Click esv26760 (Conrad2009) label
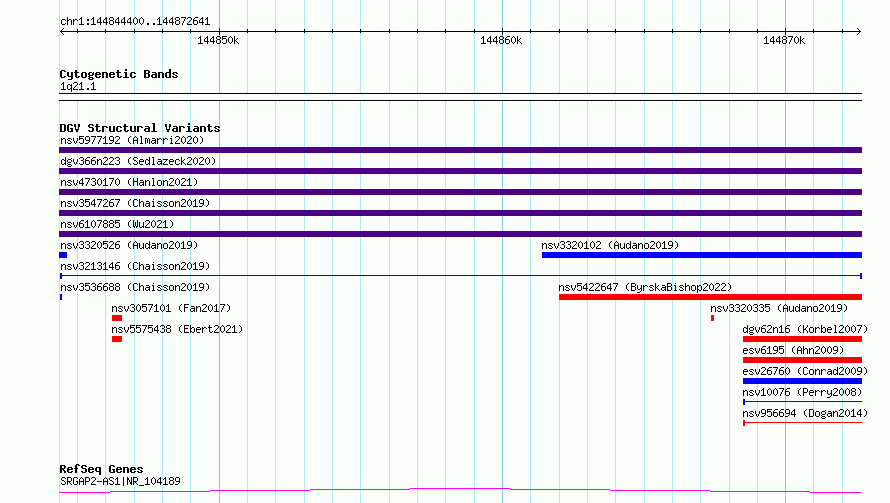 [x=805, y=371]
